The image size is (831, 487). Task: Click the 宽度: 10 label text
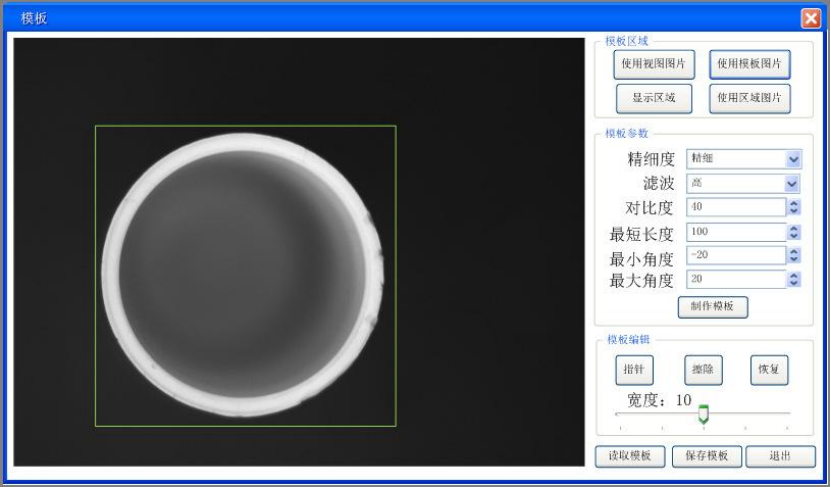point(659,400)
